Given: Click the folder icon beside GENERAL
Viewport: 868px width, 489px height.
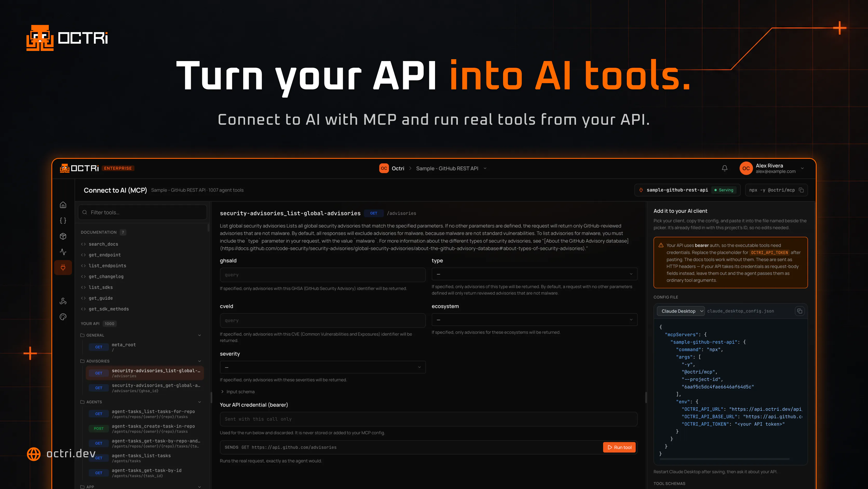Looking at the screenshot, I should [82, 335].
